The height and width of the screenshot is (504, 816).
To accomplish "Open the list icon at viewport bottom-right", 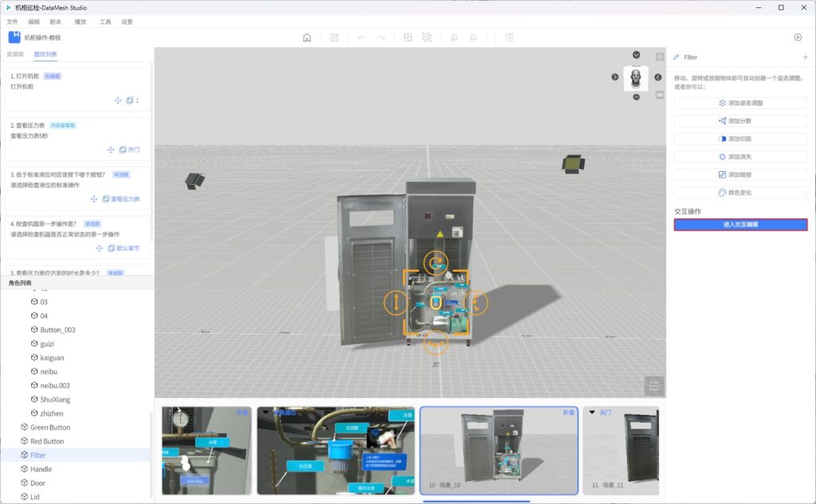I will click(x=654, y=386).
